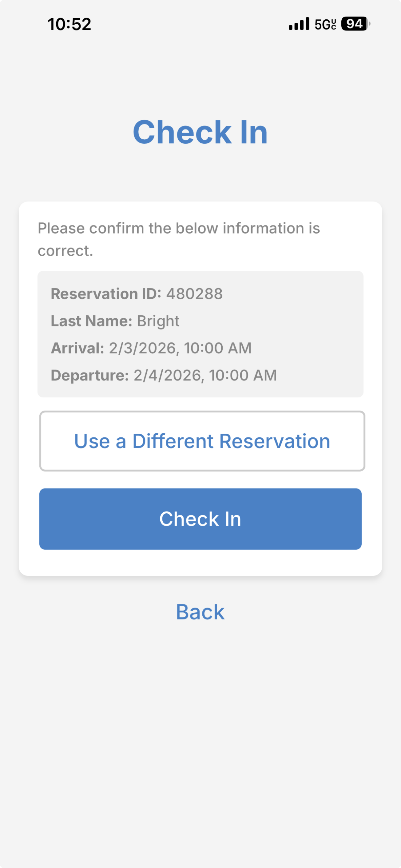Go Back using the bottom link
Screen dimensions: 401x868
click(x=200, y=612)
